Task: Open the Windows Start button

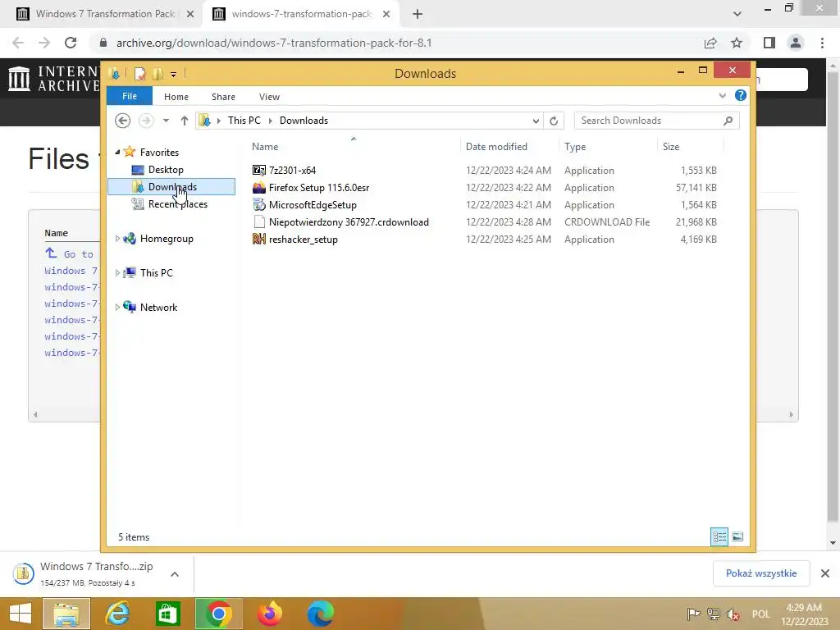Action: pyautogui.click(x=21, y=614)
